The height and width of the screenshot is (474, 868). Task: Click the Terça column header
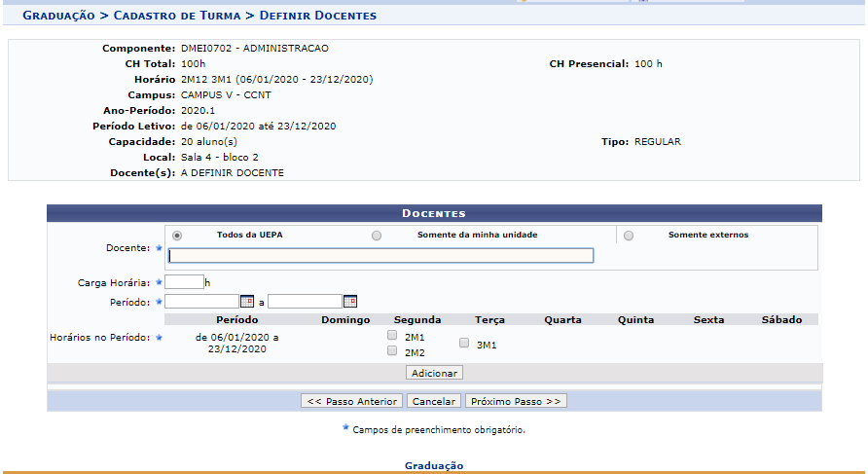tap(489, 319)
